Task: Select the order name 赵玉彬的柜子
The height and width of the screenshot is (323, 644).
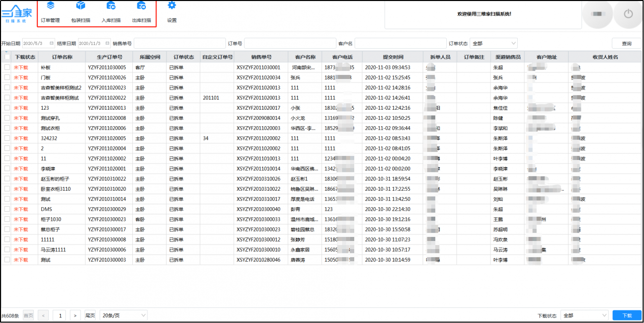Action: click(x=55, y=179)
